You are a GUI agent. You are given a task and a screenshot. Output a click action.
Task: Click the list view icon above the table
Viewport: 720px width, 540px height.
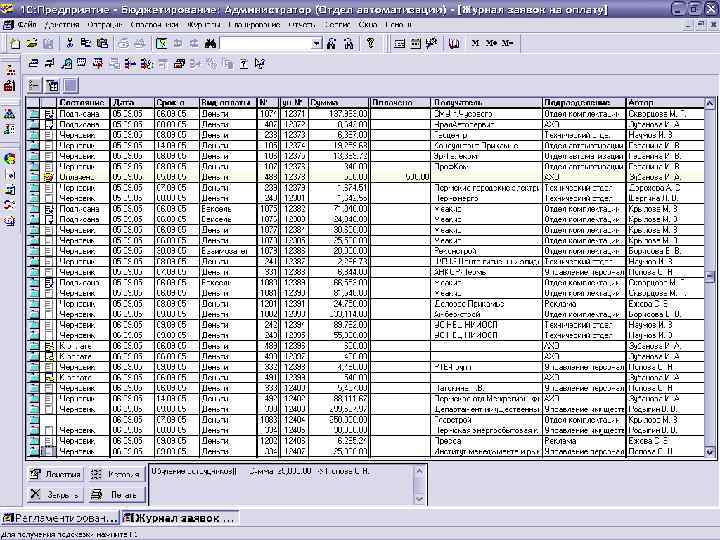(34, 85)
